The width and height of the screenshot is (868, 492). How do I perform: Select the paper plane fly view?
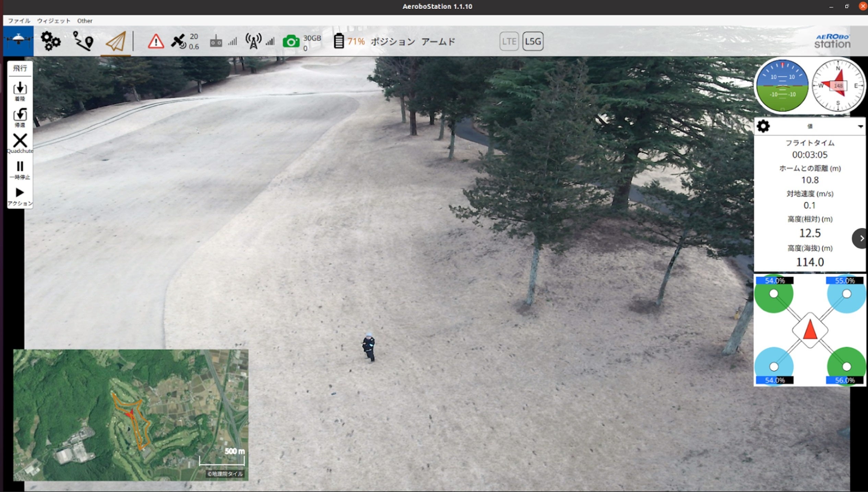(116, 41)
